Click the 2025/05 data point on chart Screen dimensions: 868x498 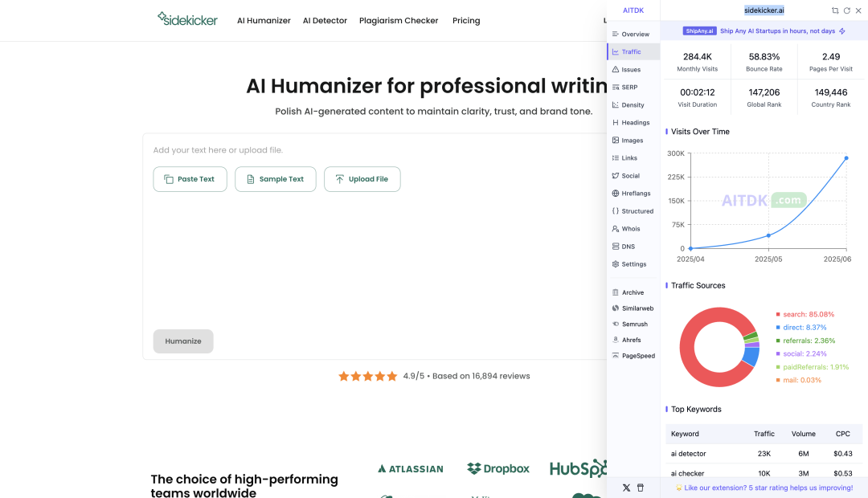click(x=768, y=235)
